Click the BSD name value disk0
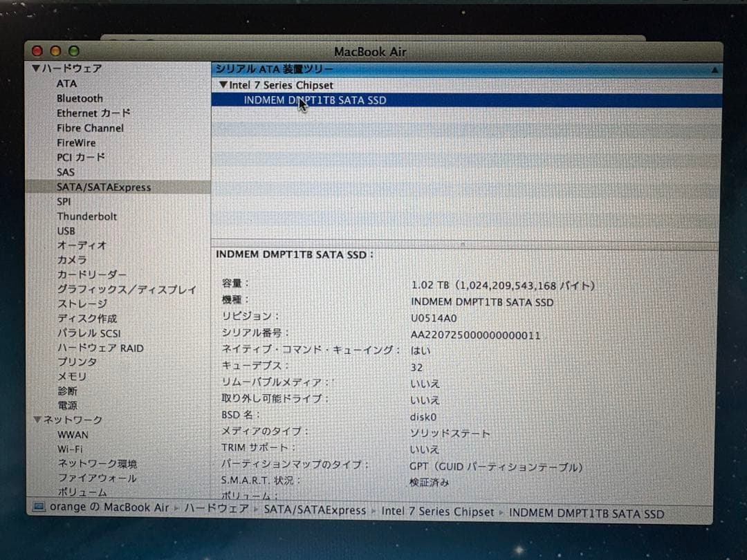This screenshot has height=560, width=747. click(423, 417)
